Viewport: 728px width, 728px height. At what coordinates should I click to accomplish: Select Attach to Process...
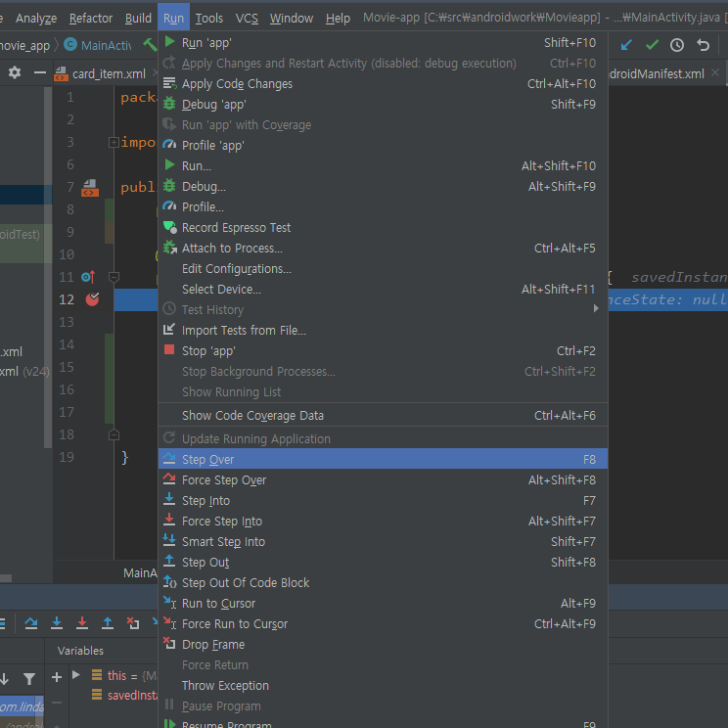pos(383,248)
